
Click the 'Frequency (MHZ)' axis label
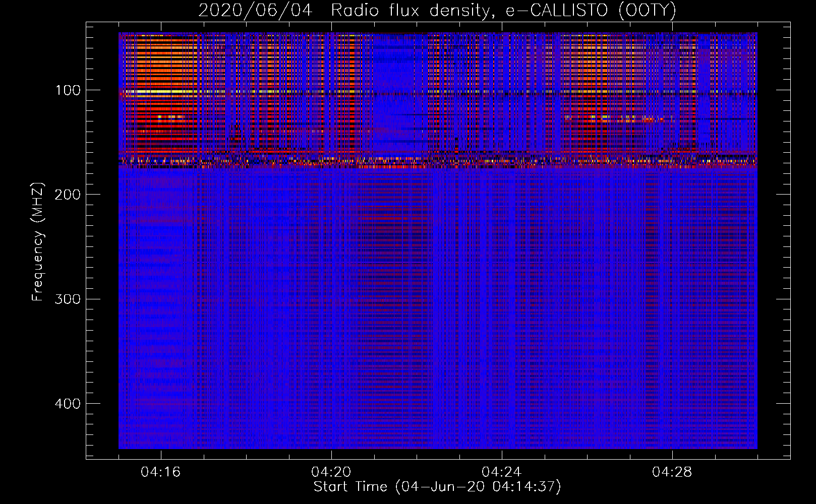coord(38,242)
